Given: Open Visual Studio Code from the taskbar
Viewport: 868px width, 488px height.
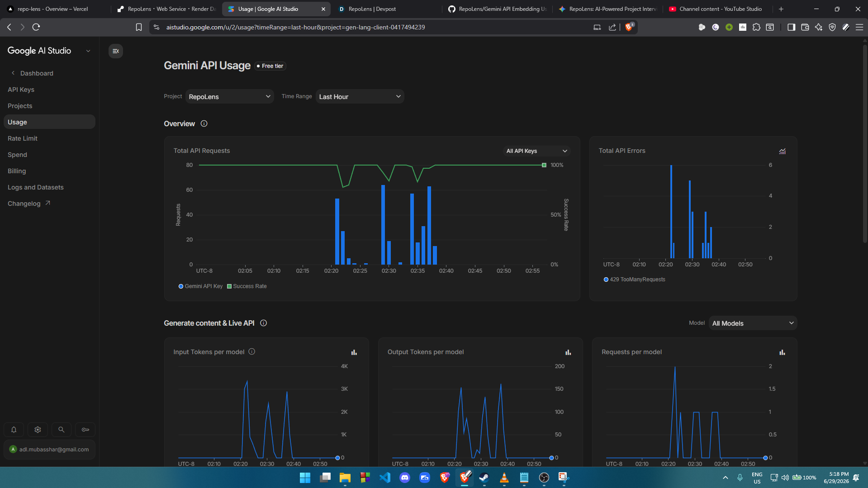Looking at the screenshot, I should (x=385, y=478).
